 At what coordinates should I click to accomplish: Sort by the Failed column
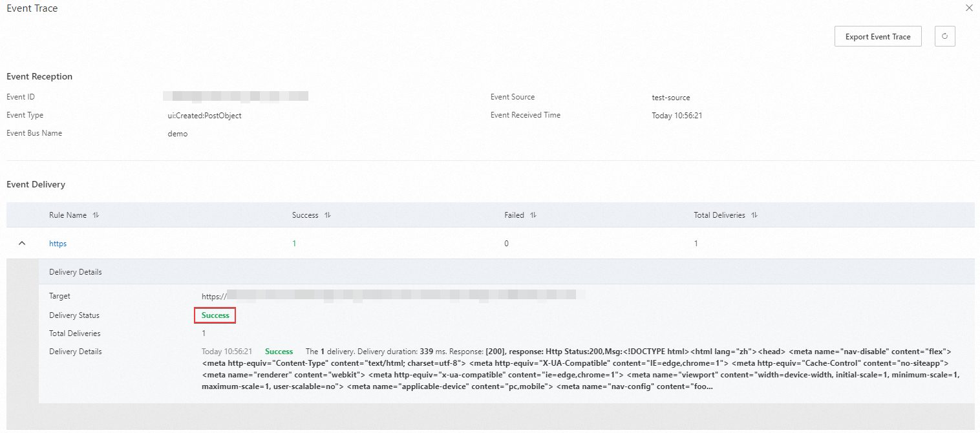tap(533, 215)
